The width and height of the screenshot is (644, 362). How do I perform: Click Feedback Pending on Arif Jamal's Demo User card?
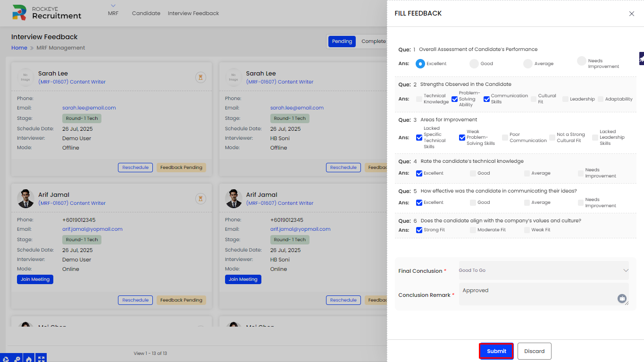click(x=181, y=300)
